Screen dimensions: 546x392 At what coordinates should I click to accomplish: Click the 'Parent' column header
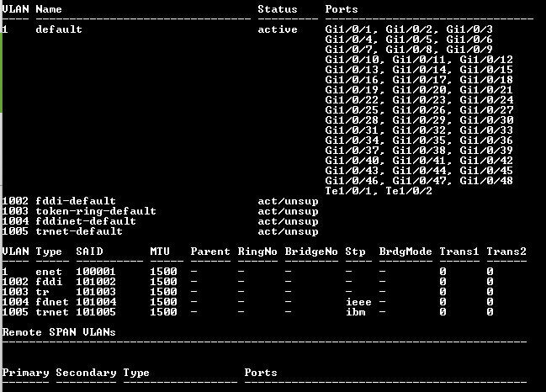(x=210, y=252)
